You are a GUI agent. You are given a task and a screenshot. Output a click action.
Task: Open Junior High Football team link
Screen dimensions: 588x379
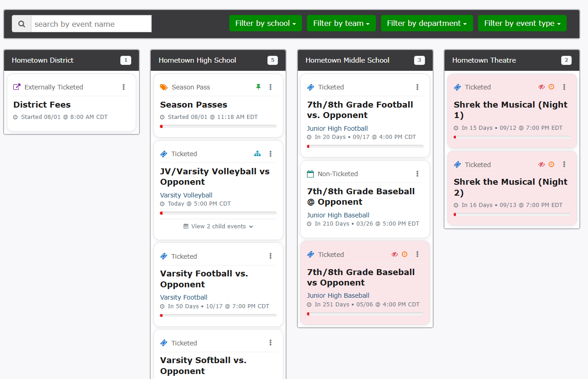tap(337, 128)
